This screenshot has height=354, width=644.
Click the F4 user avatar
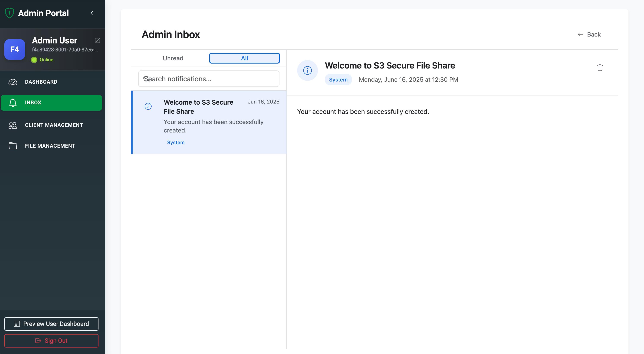(14, 49)
